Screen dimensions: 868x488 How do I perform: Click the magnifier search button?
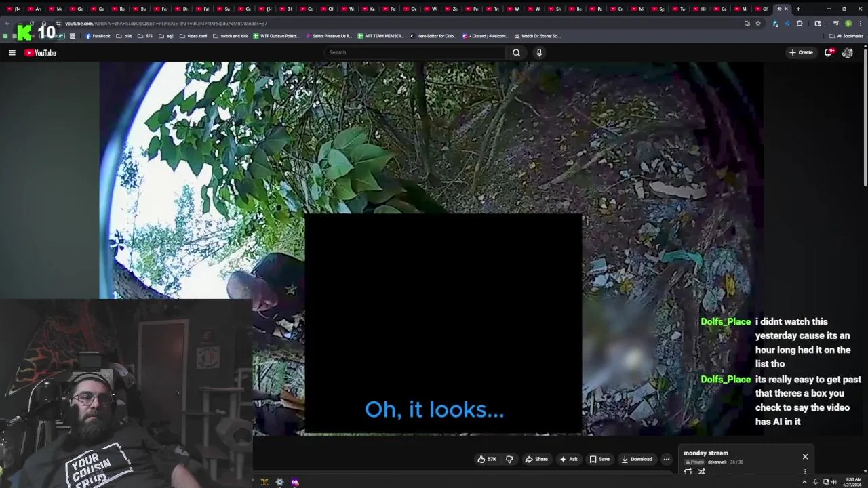click(x=516, y=52)
